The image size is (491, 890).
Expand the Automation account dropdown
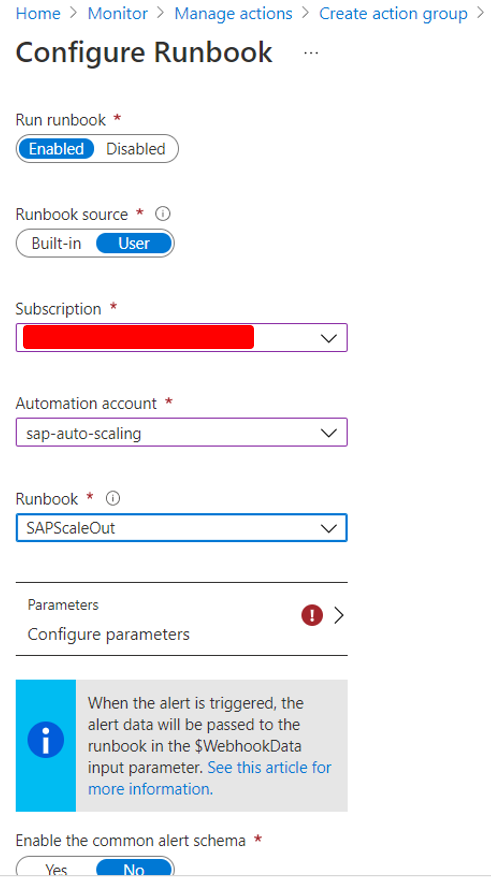click(182, 433)
